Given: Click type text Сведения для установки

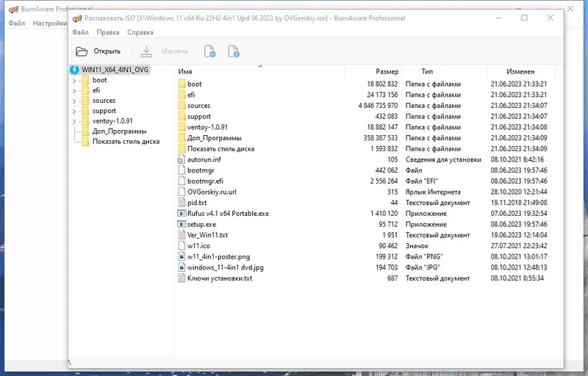Looking at the screenshot, I should (443, 159).
